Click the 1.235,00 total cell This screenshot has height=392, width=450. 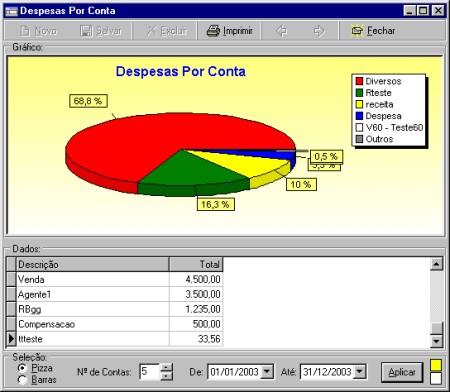pyautogui.click(x=196, y=309)
